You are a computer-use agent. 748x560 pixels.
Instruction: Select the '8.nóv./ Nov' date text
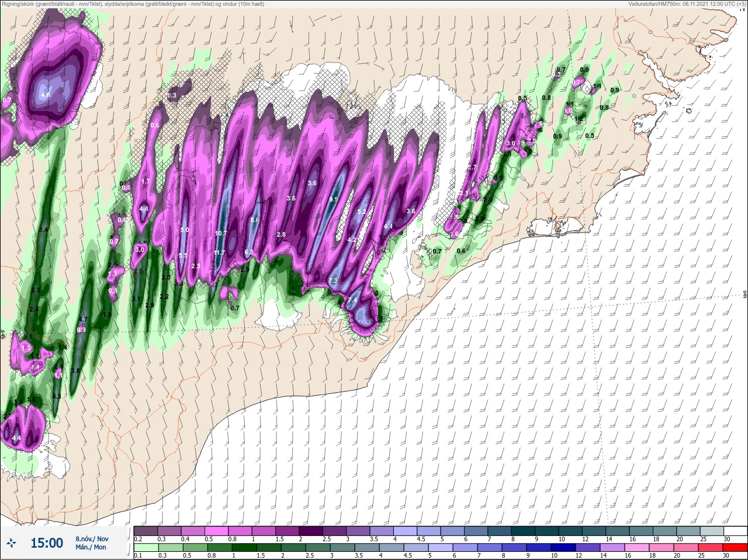(x=92, y=538)
